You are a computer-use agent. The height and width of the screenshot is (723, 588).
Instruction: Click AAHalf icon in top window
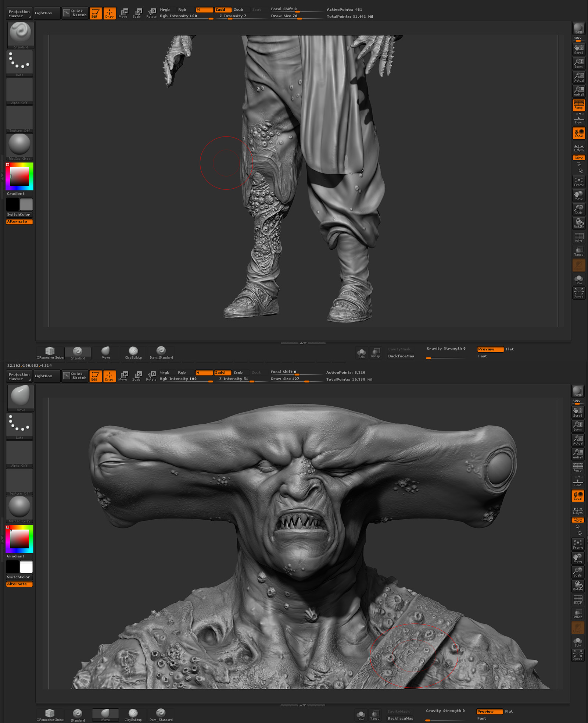click(x=579, y=91)
